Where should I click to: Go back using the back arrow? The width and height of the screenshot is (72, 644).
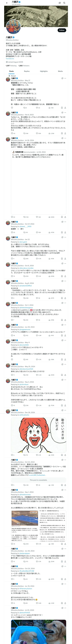pos(7,3)
